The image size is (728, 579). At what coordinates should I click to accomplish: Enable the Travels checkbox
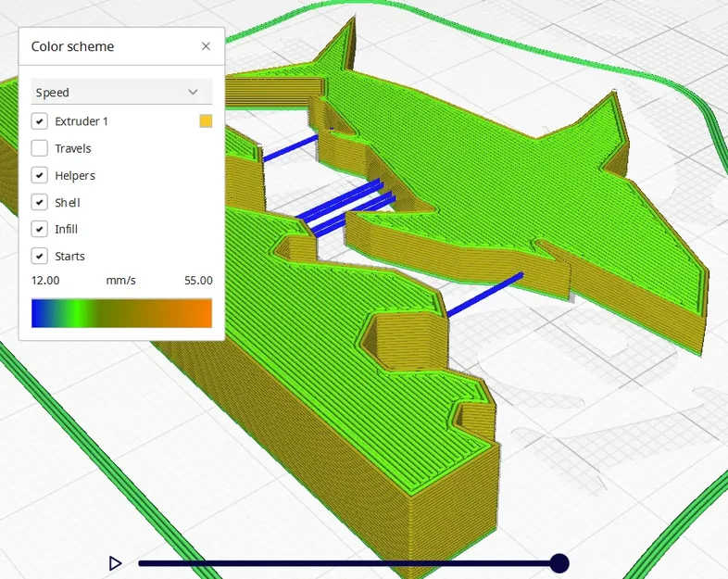tap(40, 148)
